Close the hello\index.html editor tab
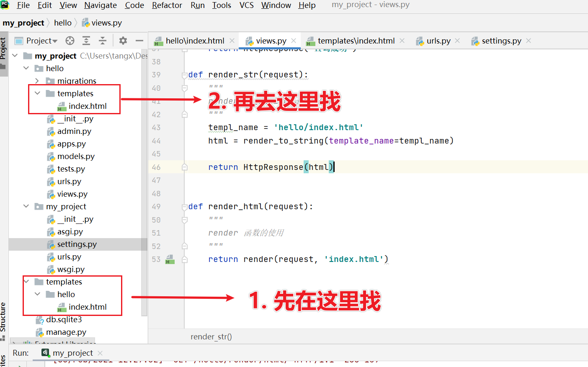The image size is (588, 367). coord(232,41)
